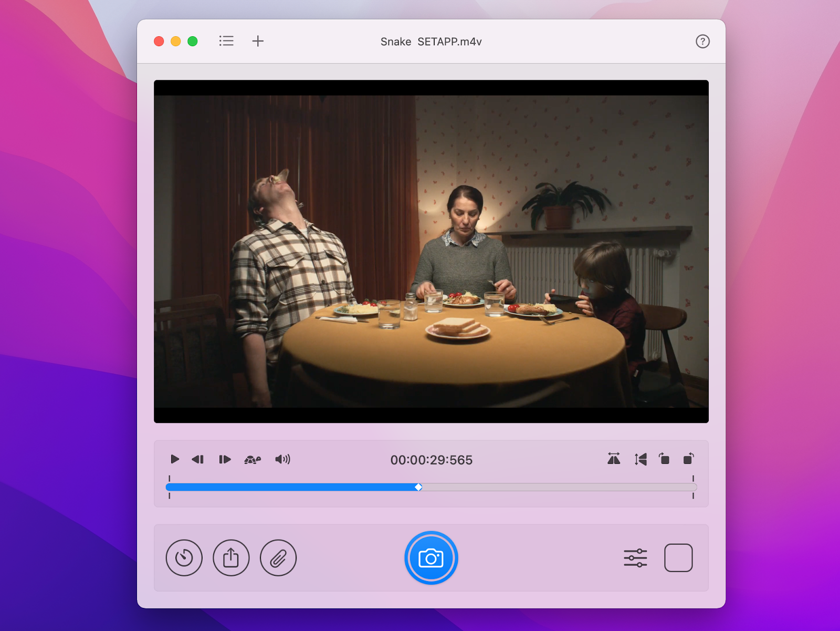Open export settings via sliders icon
Screen dimensions: 840x631
tap(635, 558)
